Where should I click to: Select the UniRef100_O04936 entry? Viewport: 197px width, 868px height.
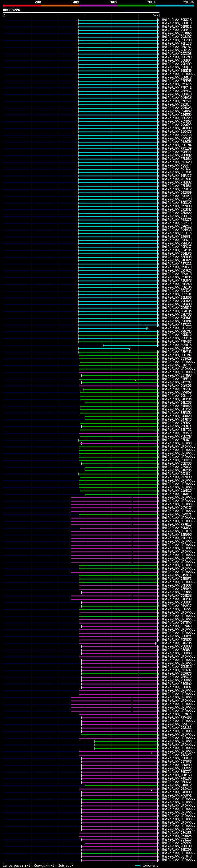point(177,98)
